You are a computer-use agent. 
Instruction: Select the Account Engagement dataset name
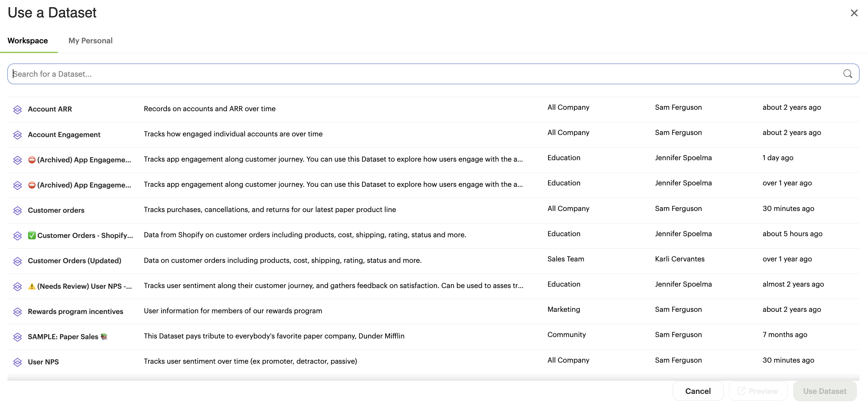[64, 135]
